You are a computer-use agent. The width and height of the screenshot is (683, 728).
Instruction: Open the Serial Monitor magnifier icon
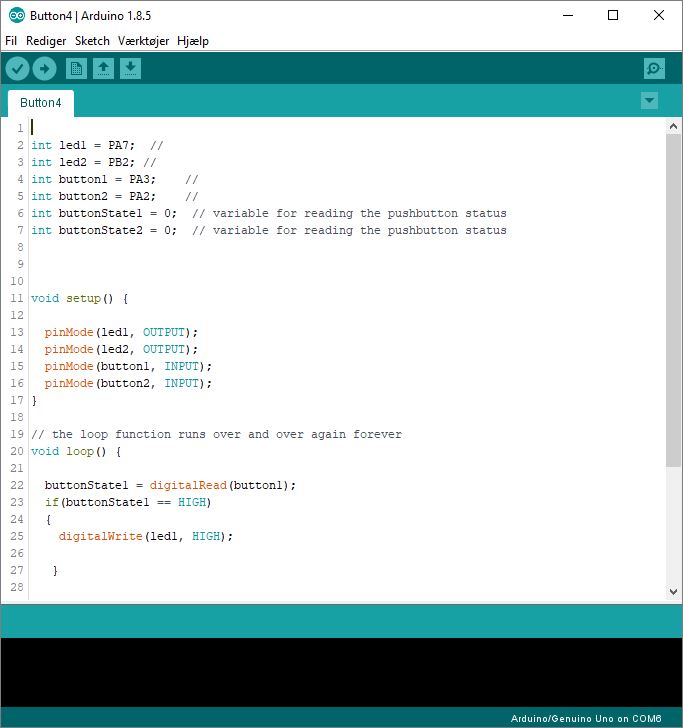tap(654, 69)
